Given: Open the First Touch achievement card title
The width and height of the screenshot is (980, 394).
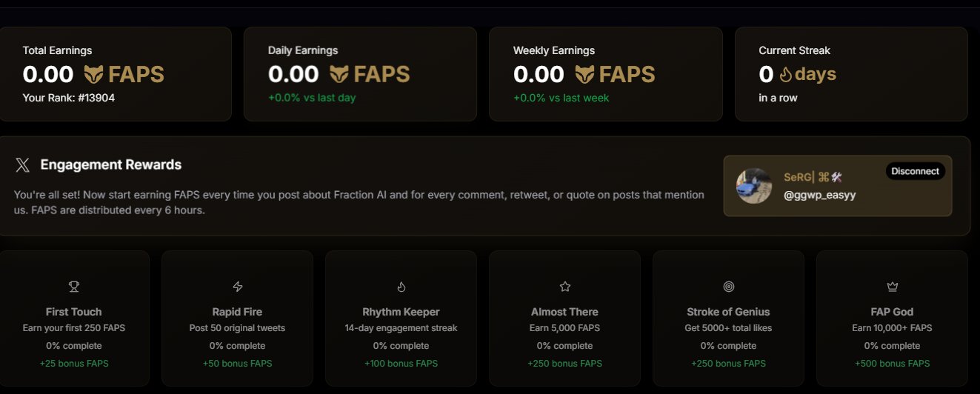Looking at the screenshot, I should [x=73, y=312].
